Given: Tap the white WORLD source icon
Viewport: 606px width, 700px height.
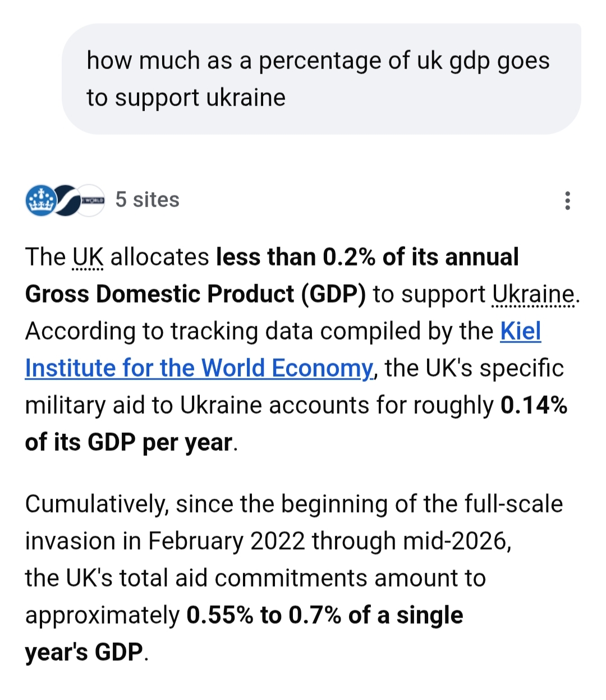Looking at the screenshot, I should point(92,200).
